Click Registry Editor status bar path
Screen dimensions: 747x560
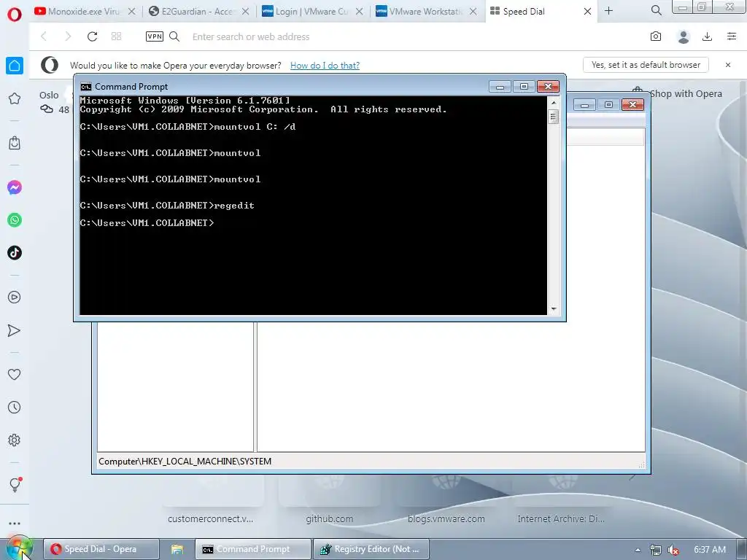tap(185, 462)
